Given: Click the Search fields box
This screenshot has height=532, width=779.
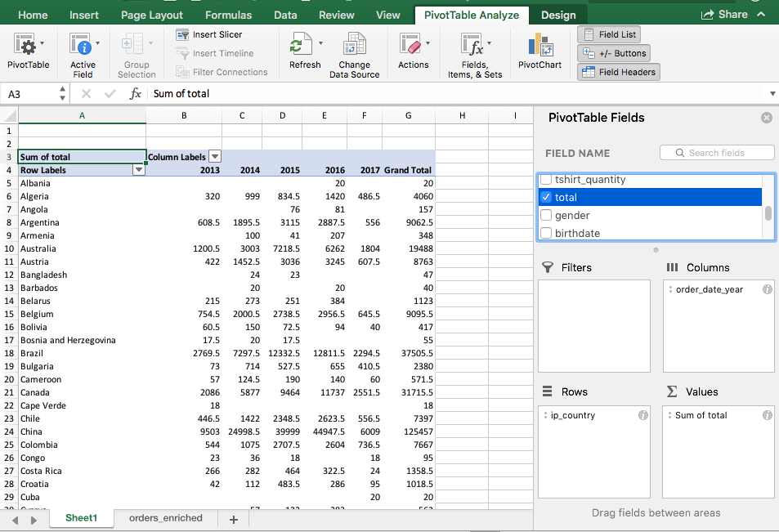Looking at the screenshot, I should (717, 152).
